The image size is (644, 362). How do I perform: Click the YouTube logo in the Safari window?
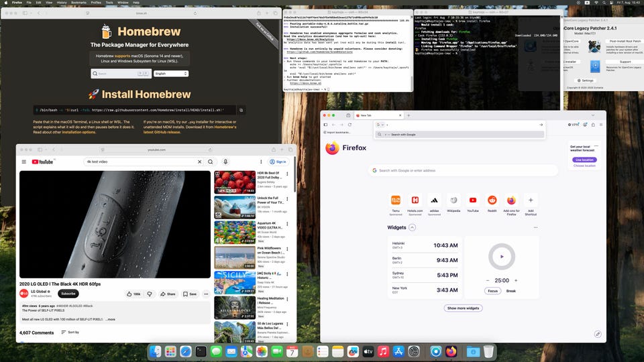(x=43, y=162)
